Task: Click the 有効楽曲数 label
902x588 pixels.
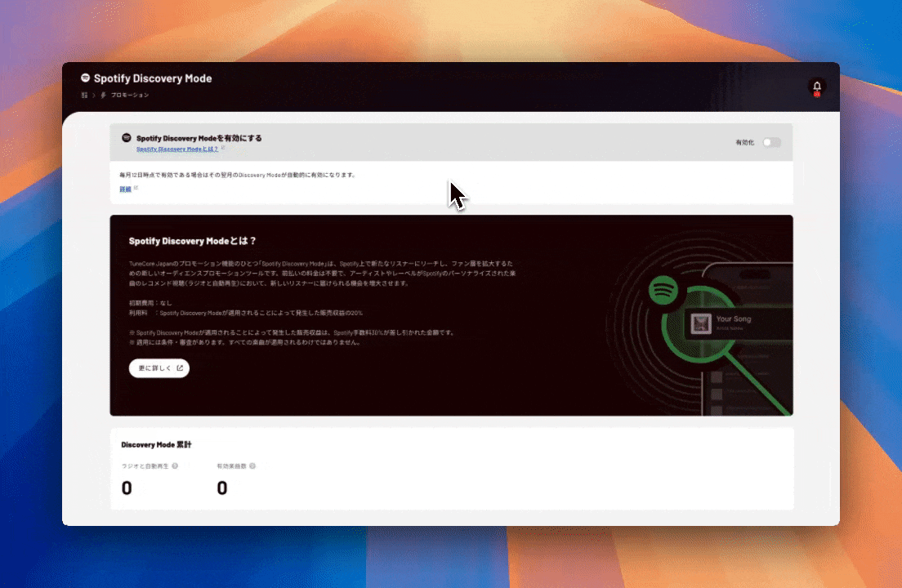Action: pyautogui.click(x=231, y=466)
